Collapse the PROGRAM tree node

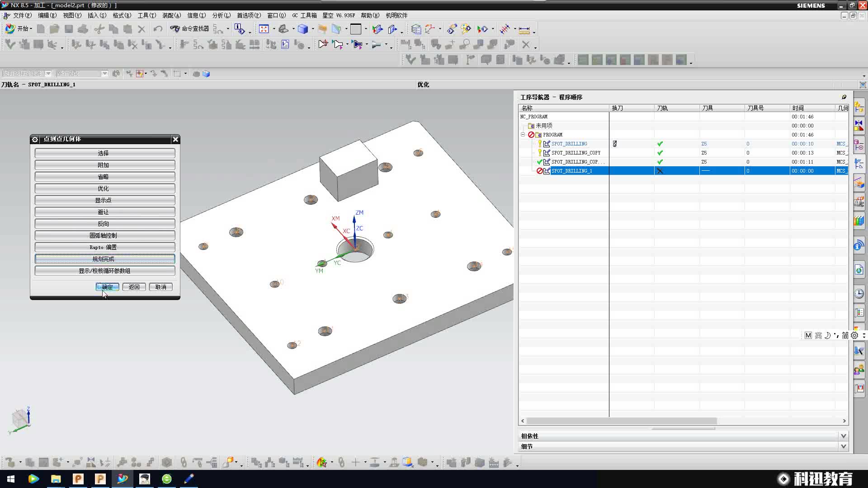(x=523, y=135)
